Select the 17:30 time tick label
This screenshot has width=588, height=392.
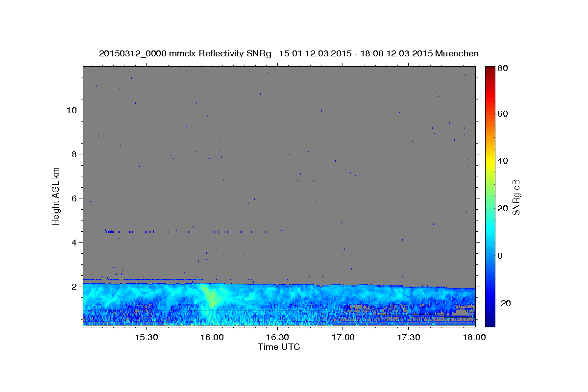(409, 338)
